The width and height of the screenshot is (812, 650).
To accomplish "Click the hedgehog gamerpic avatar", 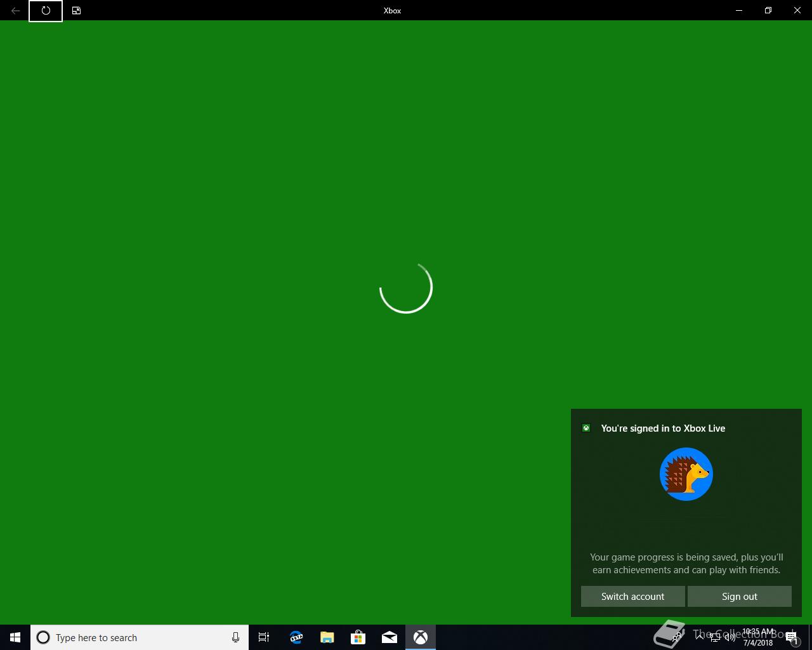I will click(686, 474).
